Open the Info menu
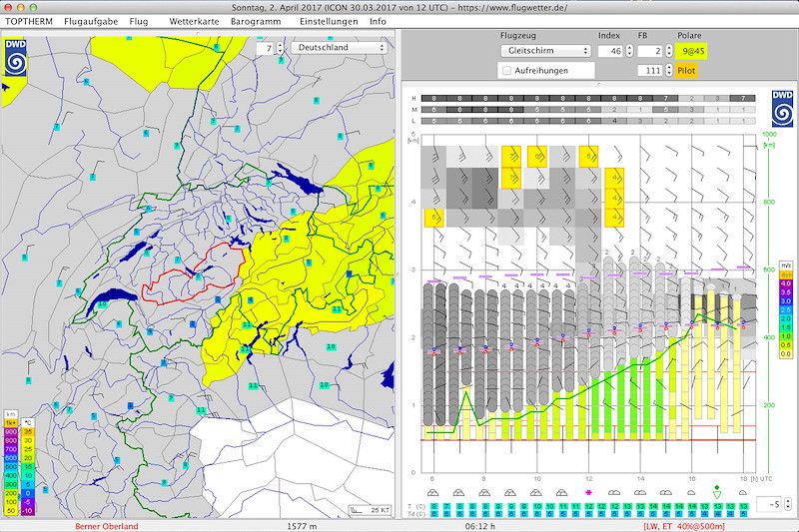Viewport: 799px width, 532px height. (378, 21)
